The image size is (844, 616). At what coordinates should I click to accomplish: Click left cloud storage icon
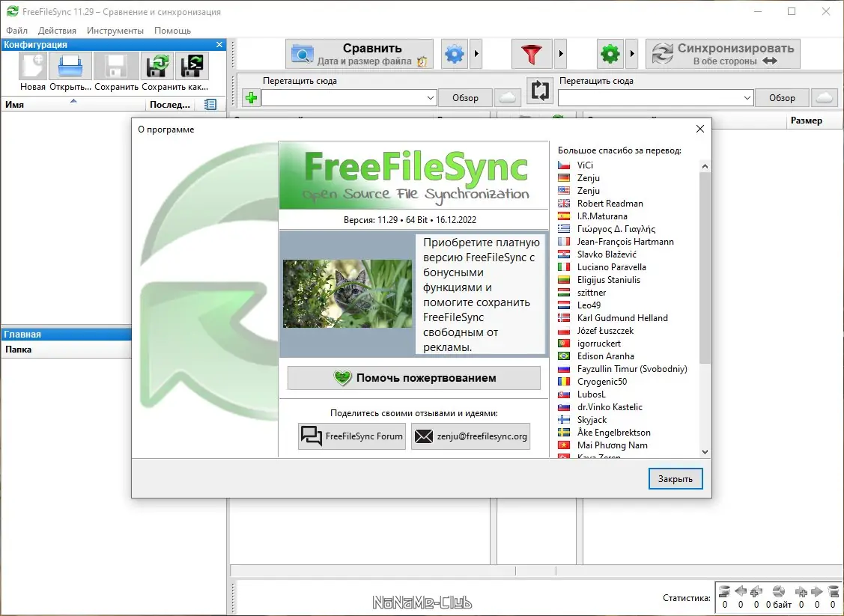[x=508, y=98]
